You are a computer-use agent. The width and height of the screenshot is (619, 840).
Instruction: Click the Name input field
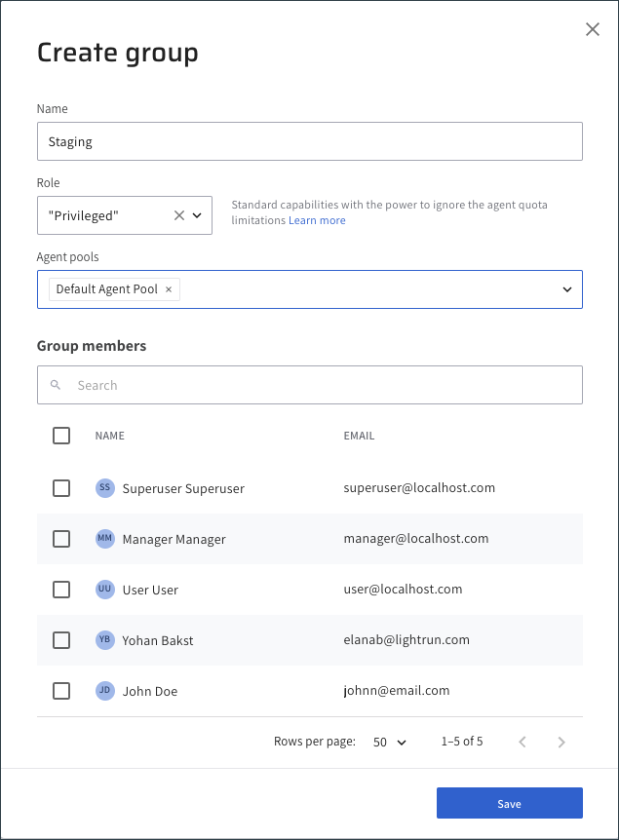pyautogui.click(x=309, y=141)
